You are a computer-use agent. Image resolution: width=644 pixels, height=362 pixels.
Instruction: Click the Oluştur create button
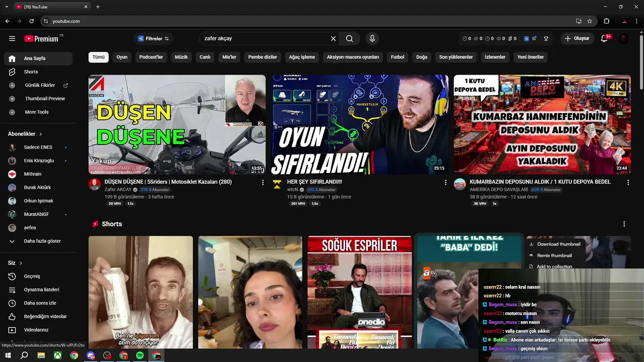point(578,39)
